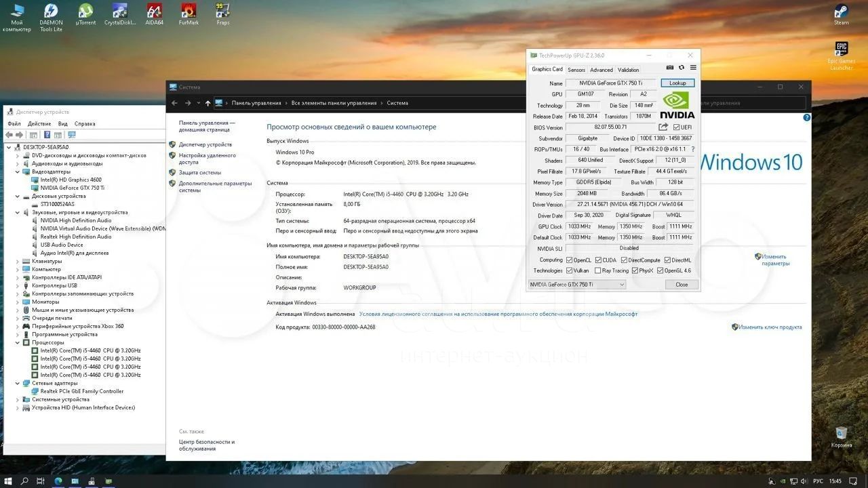Toggle the DirectML checkbox

pos(667,260)
